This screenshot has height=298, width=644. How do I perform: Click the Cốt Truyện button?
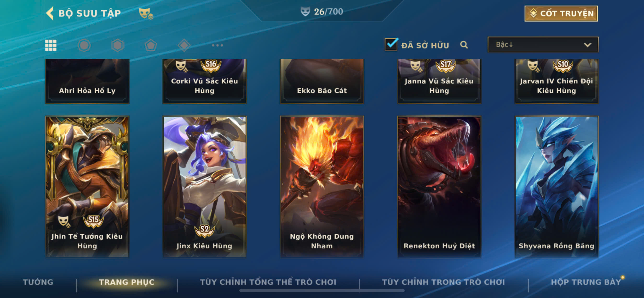(x=561, y=13)
